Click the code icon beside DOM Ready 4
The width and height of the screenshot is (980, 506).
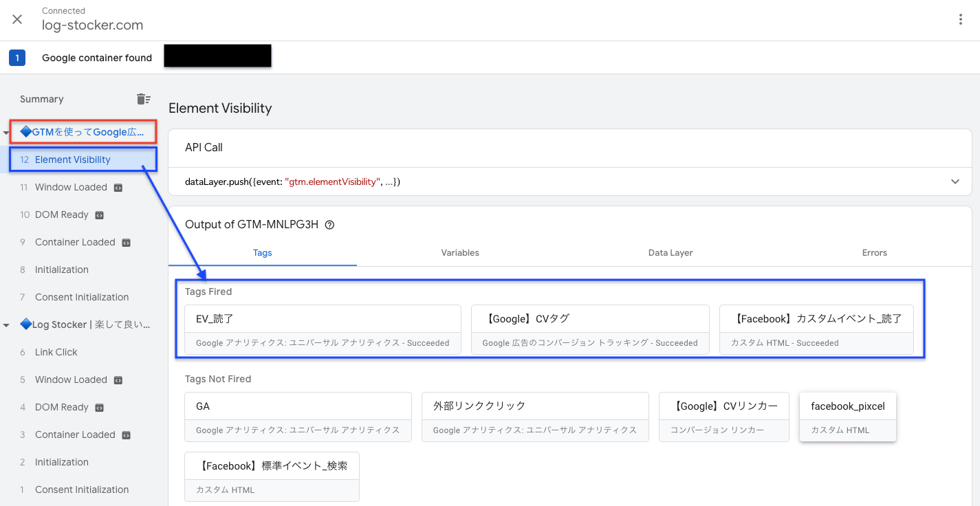click(x=100, y=408)
